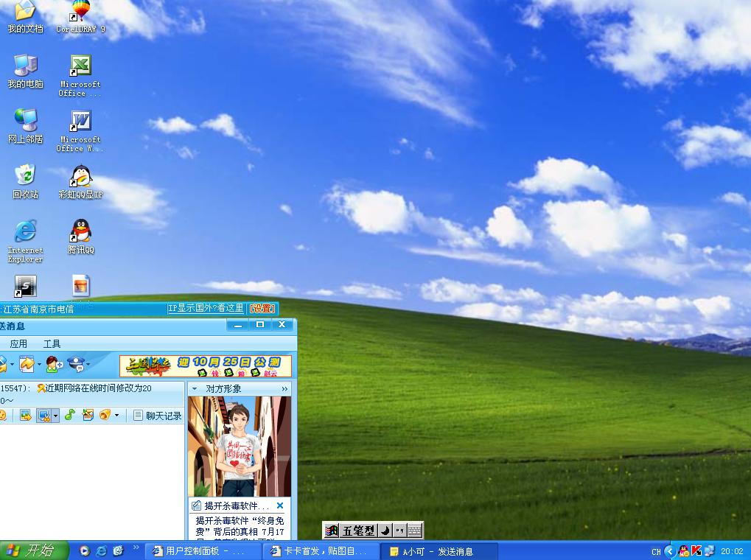
Task: Click the red K antivirus tray icon
Action: pos(696,551)
